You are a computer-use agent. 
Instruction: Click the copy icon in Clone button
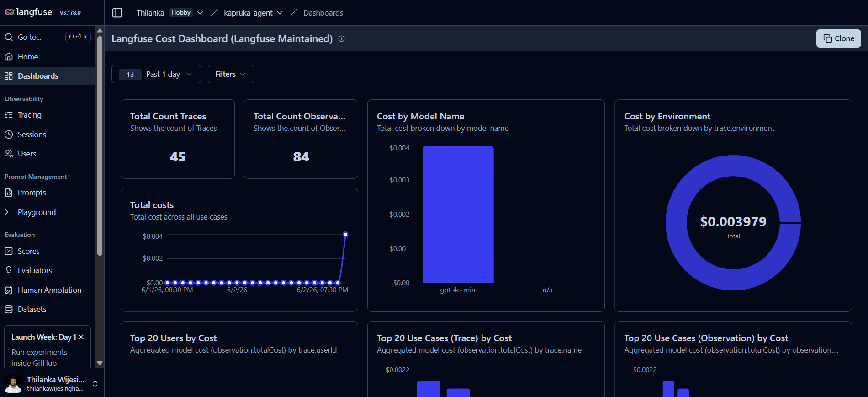(x=827, y=38)
